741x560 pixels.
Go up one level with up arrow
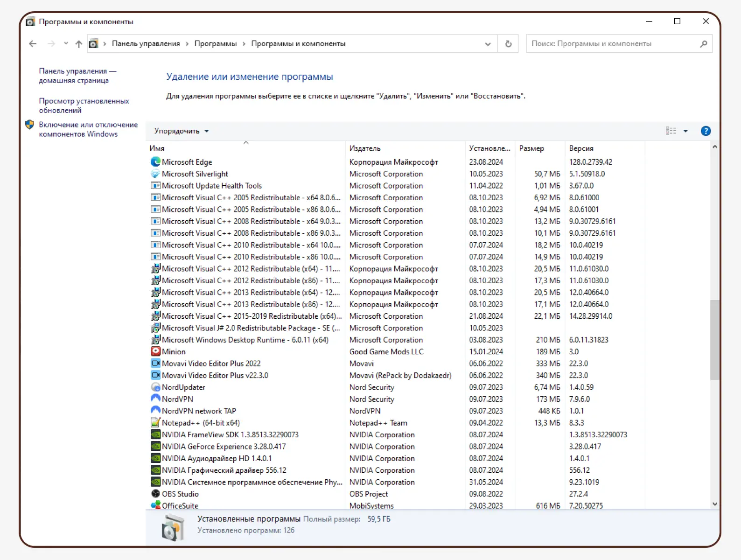click(x=78, y=44)
